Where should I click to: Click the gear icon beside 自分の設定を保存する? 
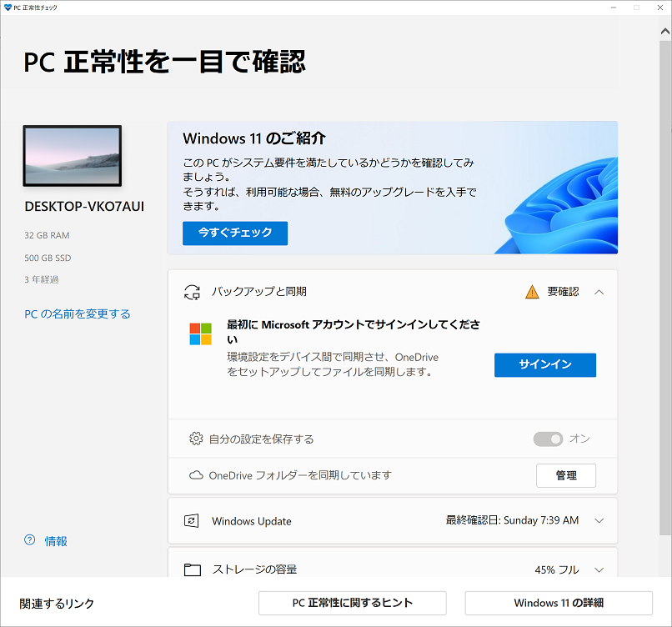click(196, 439)
